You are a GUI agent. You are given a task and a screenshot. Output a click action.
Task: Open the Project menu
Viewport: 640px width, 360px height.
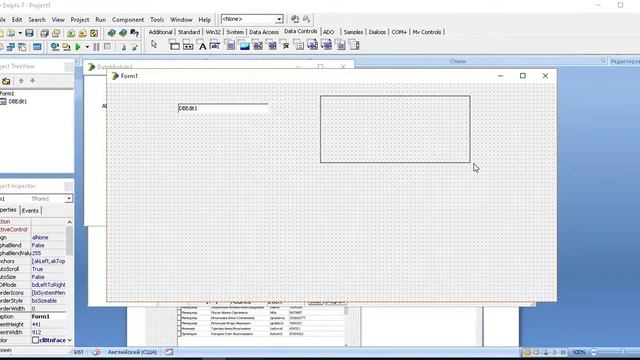(x=80, y=20)
